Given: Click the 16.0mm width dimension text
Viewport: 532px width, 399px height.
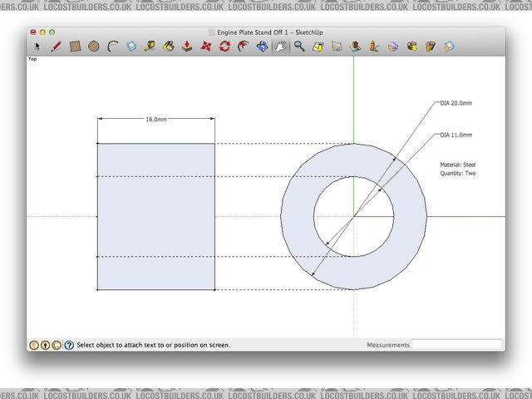Looking at the screenshot, I should (156, 120).
